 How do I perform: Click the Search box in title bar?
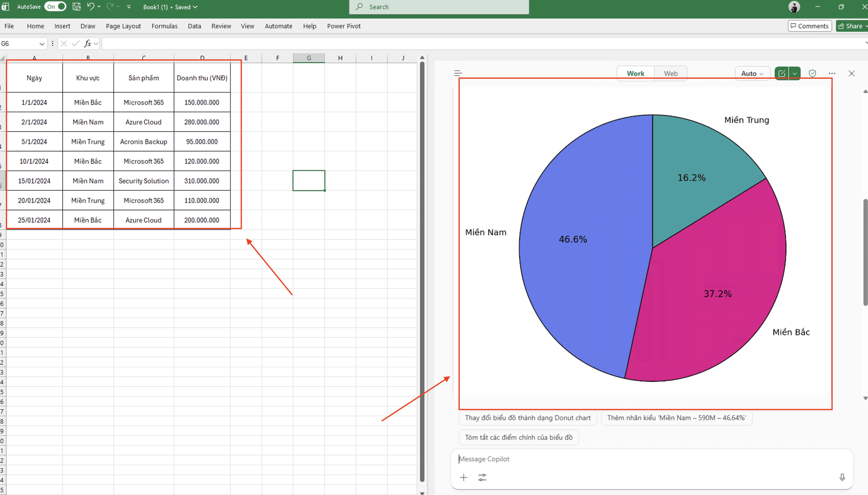point(439,7)
